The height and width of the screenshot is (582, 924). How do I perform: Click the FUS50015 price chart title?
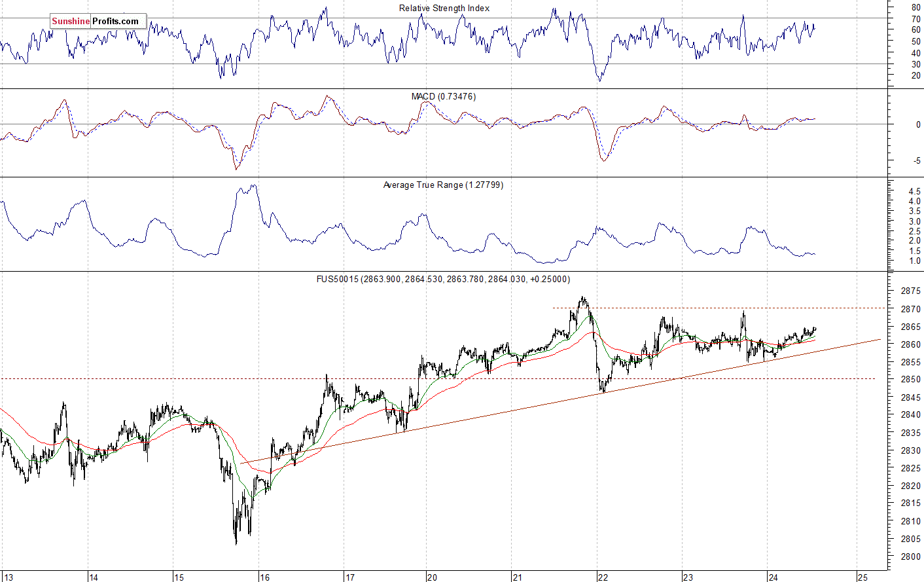click(443, 279)
